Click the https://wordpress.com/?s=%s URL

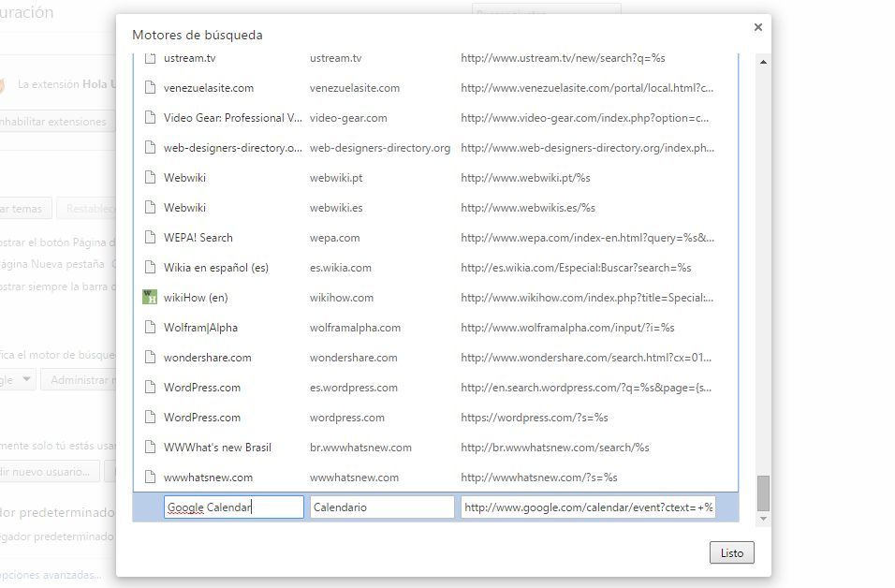pyautogui.click(x=535, y=418)
